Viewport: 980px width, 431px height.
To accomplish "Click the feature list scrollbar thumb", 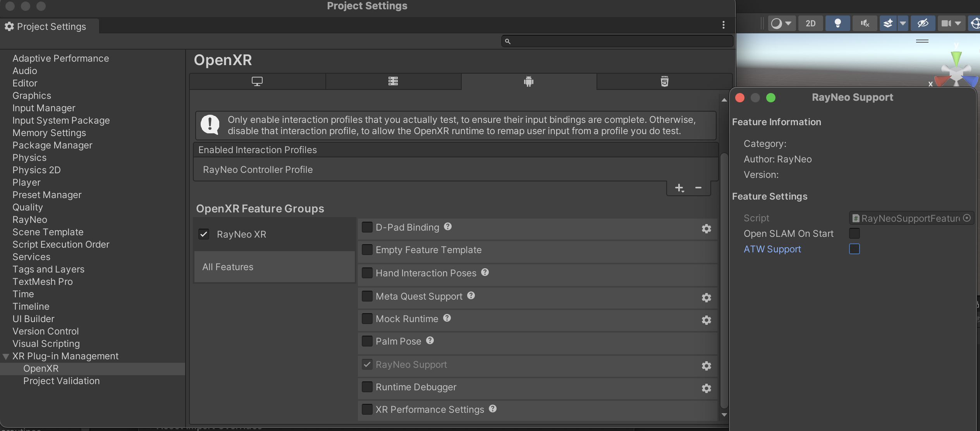I will pos(724,281).
